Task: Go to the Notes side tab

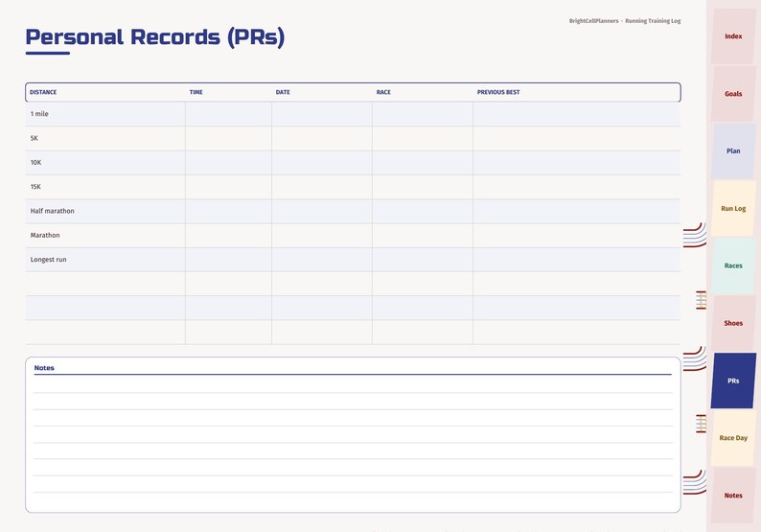Action: 733,496
